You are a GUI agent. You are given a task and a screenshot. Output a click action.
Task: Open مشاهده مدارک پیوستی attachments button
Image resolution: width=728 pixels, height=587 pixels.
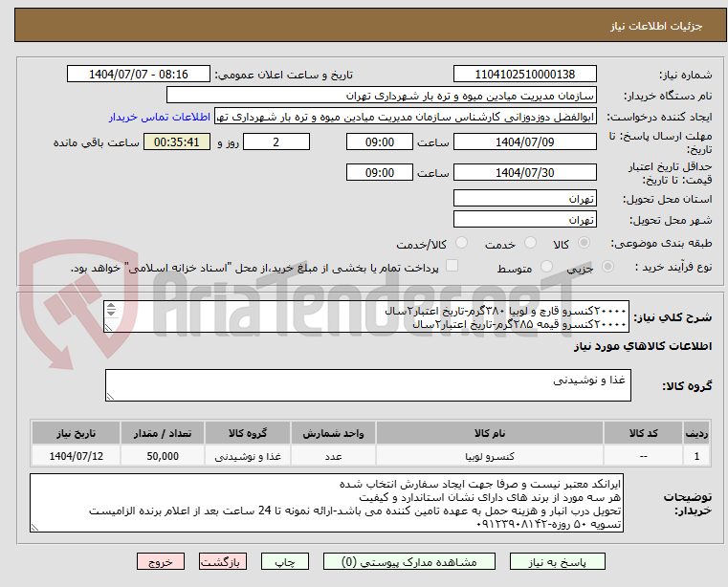pos(410,562)
